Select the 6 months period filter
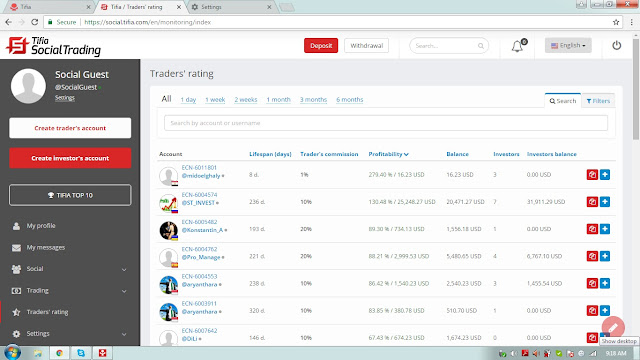This screenshot has height=360, width=640. (x=349, y=100)
